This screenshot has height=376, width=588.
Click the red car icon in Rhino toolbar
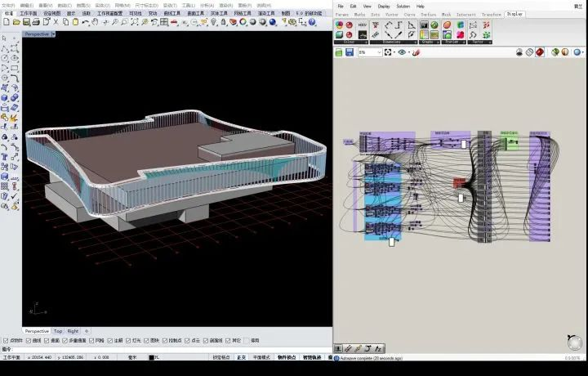pyautogui.click(x=173, y=22)
